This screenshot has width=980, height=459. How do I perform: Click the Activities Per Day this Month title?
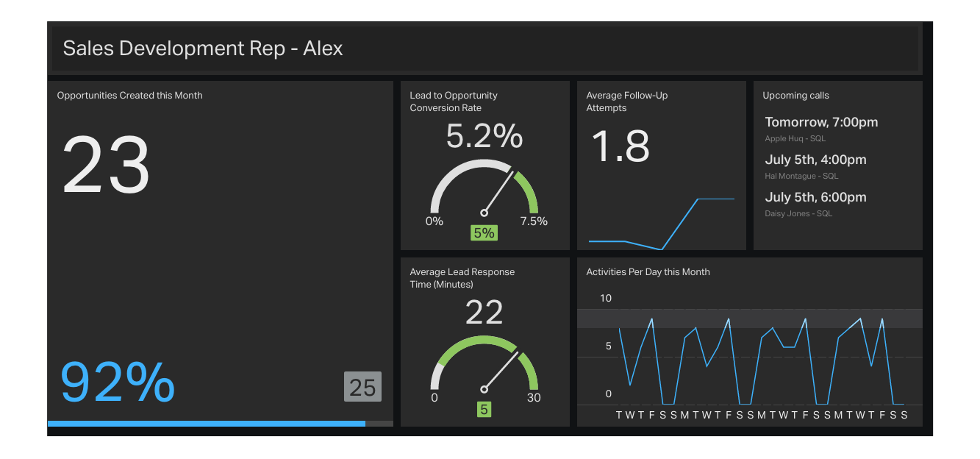coord(648,272)
